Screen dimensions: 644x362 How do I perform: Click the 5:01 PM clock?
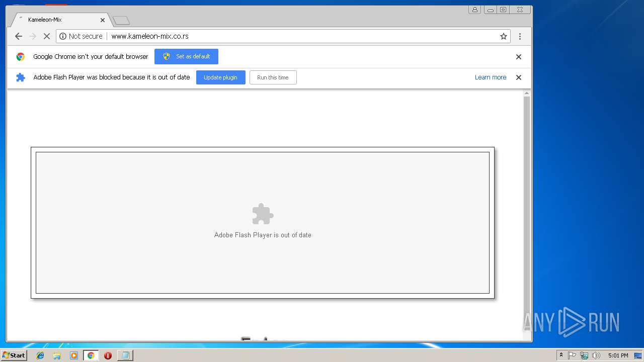click(618, 355)
